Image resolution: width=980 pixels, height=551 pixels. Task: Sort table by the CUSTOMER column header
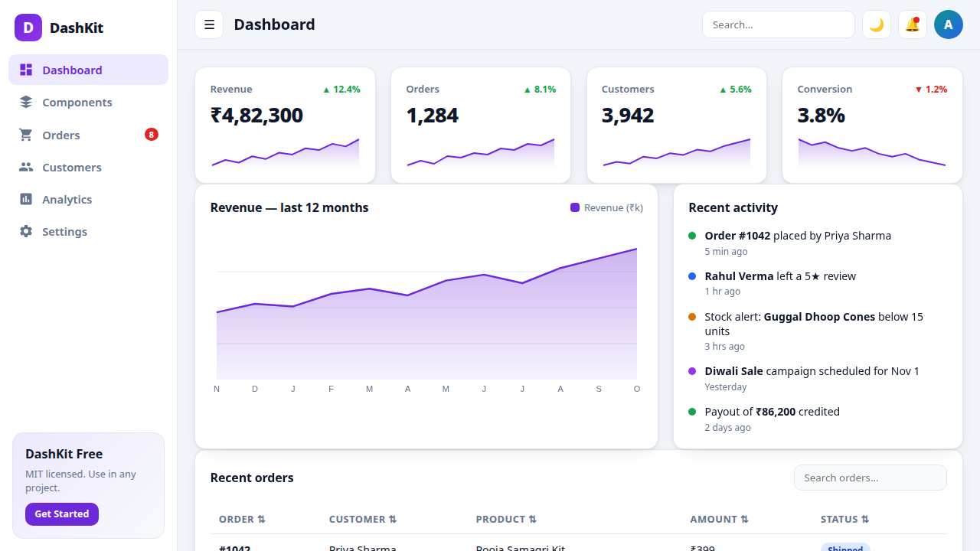363,519
